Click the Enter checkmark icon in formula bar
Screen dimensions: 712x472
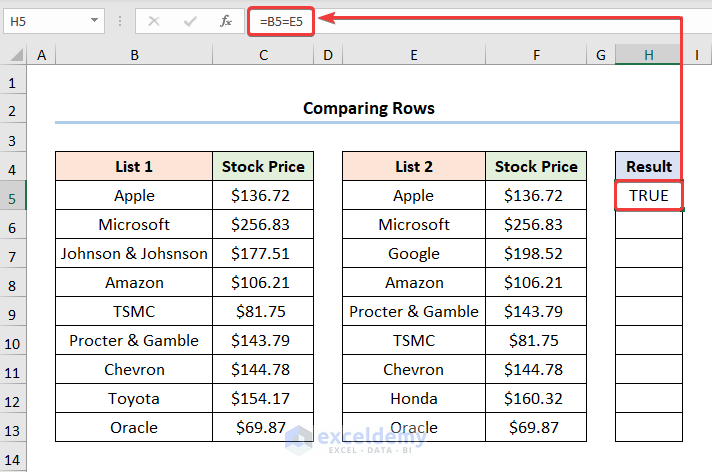pyautogui.click(x=190, y=20)
